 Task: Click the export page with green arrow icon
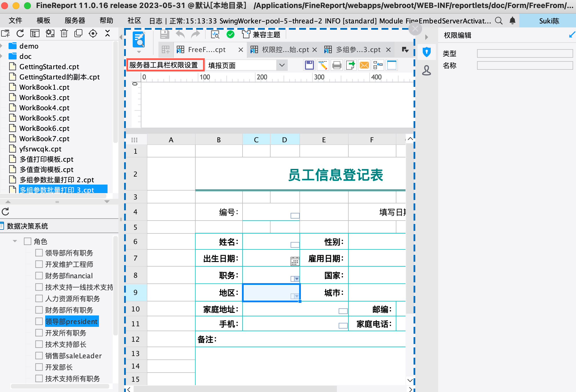coord(350,65)
